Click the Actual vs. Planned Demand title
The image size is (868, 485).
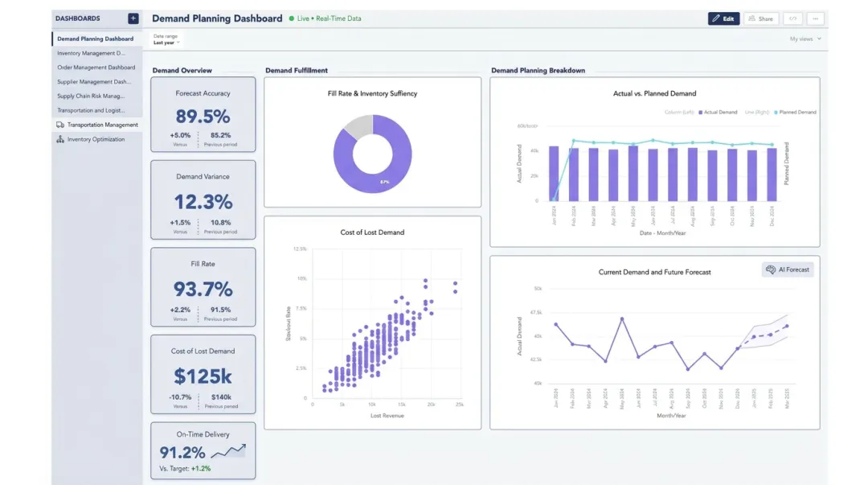point(654,93)
